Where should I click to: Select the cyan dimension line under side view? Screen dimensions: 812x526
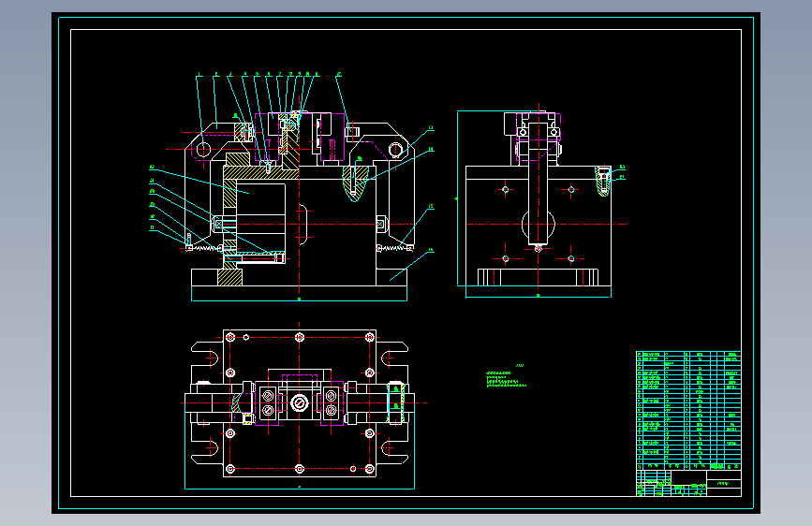[x=538, y=298]
